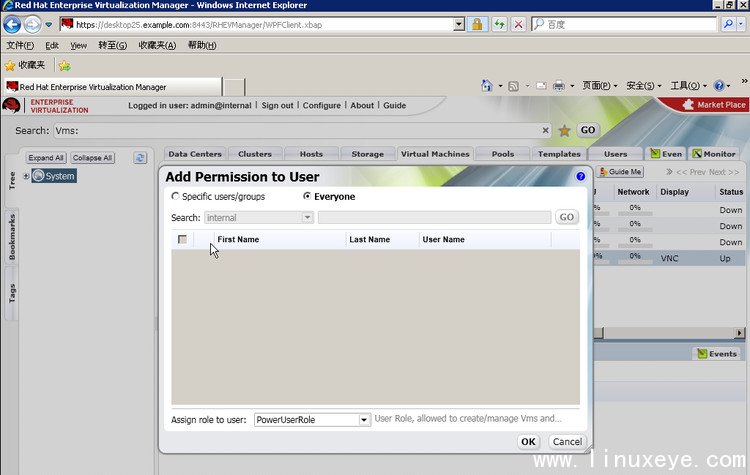The width and height of the screenshot is (750, 475).
Task: Click GO next to the main search bar
Action: 587,130
